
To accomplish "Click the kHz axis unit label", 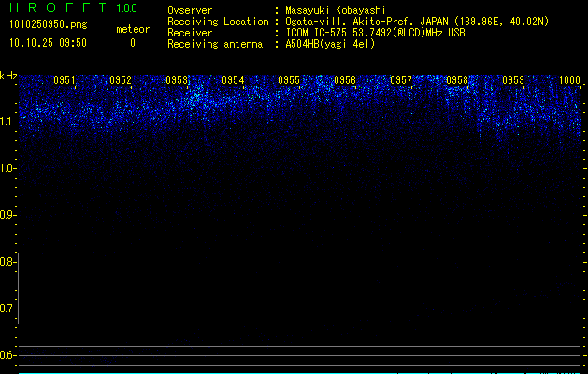I will [8, 76].
